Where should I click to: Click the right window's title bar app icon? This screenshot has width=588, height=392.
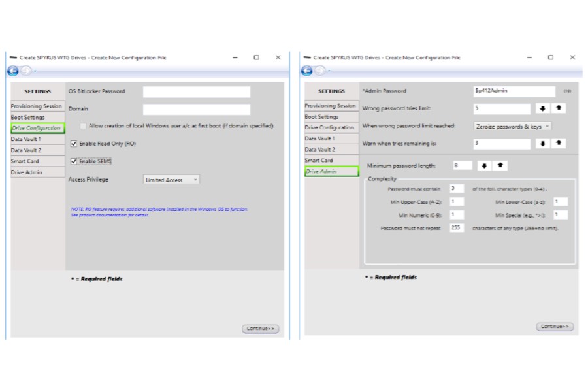(307, 57)
